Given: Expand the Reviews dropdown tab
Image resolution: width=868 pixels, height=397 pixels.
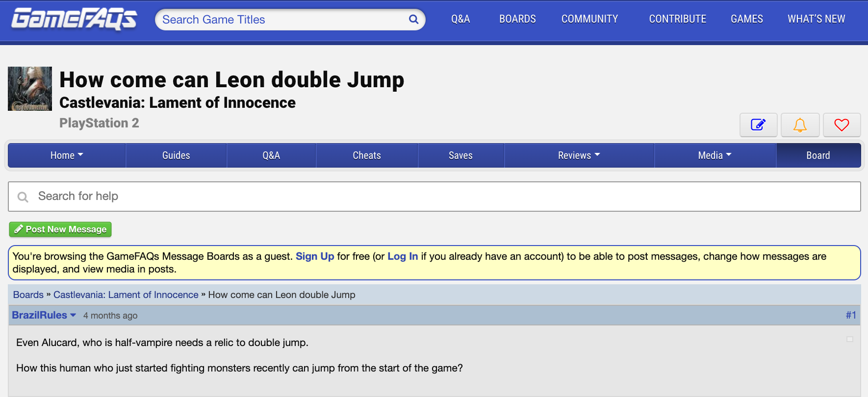Looking at the screenshot, I should pyautogui.click(x=579, y=155).
